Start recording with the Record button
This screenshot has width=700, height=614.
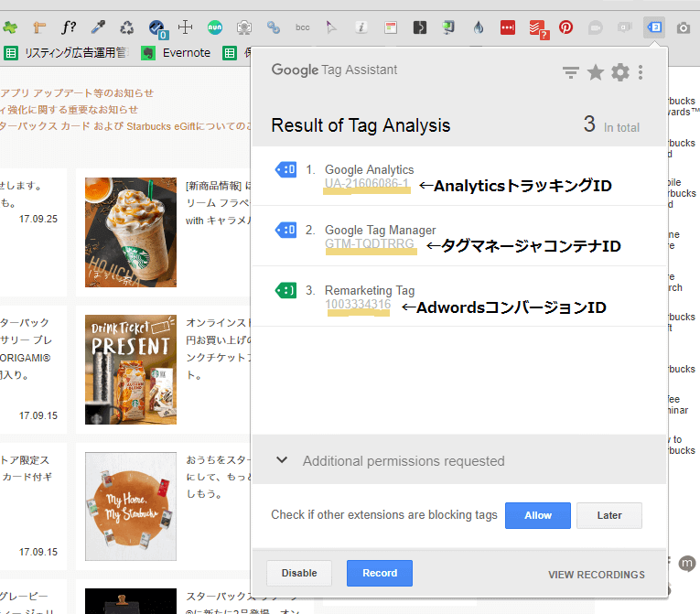[380, 573]
